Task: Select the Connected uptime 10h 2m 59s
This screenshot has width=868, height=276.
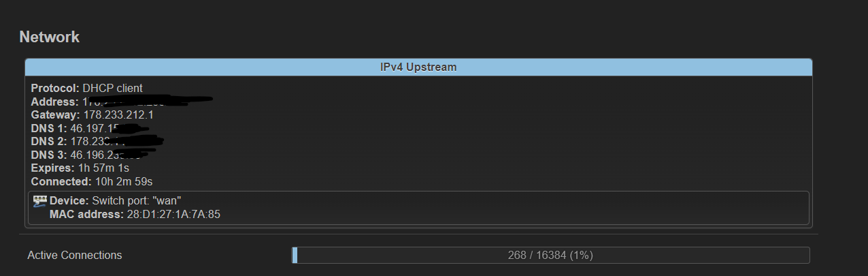Action: pyautogui.click(x=124, y=181)
